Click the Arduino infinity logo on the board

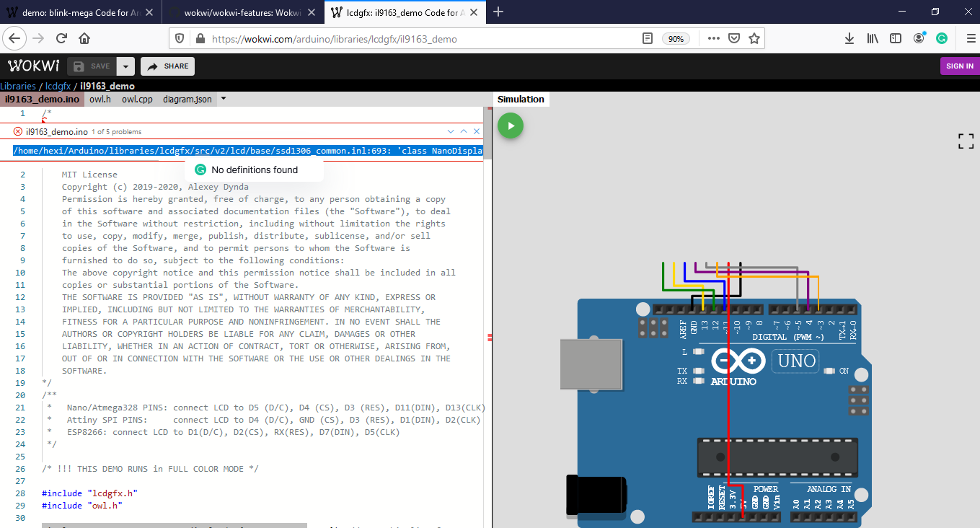tap(738, 361)
